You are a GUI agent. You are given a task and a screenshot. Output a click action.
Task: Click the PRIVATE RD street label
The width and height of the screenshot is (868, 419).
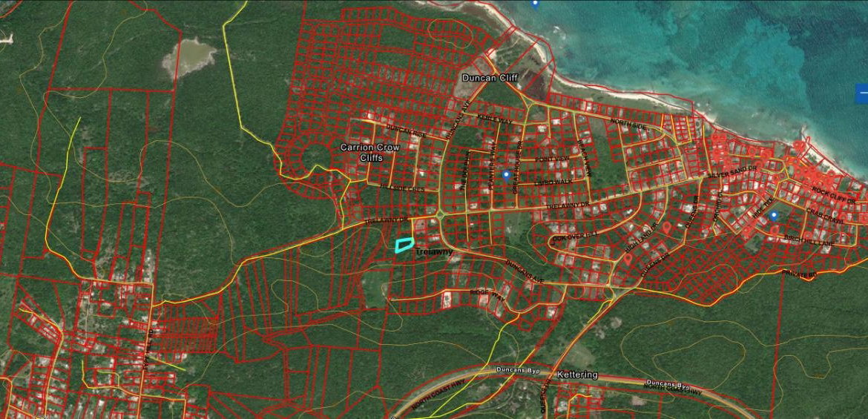[x=800, y=274]
